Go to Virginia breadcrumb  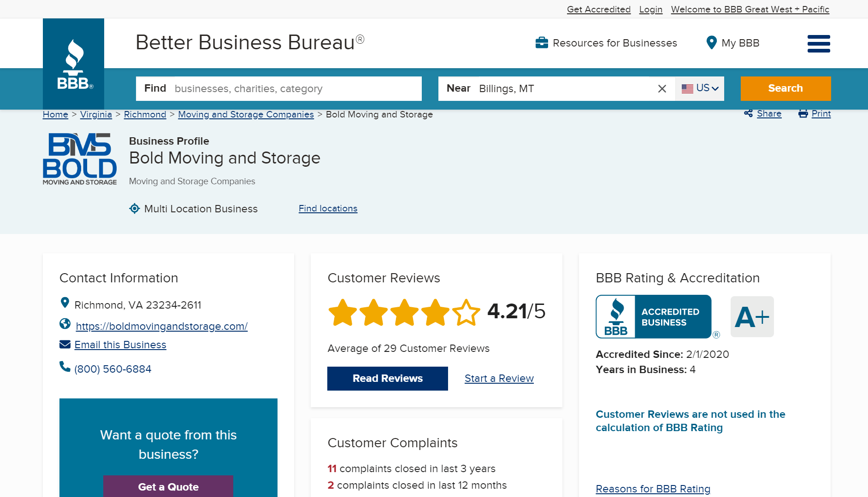(96, 114)
